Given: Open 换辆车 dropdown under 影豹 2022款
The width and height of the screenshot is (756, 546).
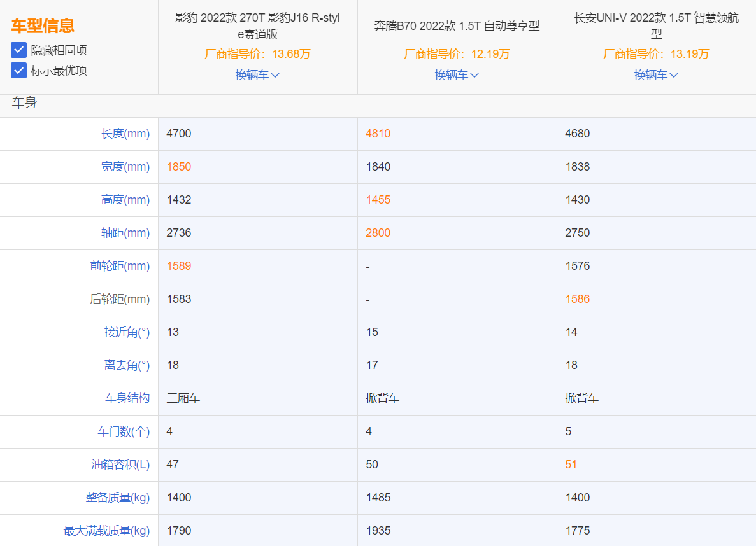Looking at the screenshot, I should [257, 74].
